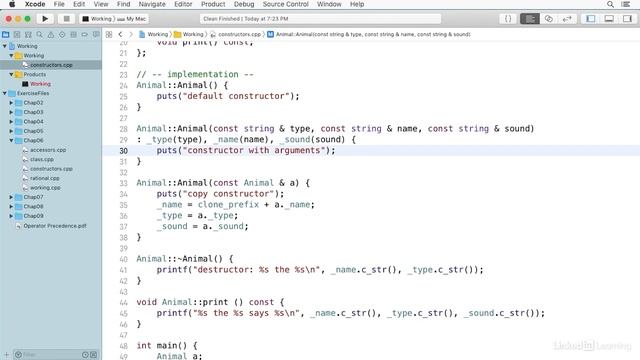The image size is (640, 360).
Task: Open the Apple menu
Action: coord(12,4)
